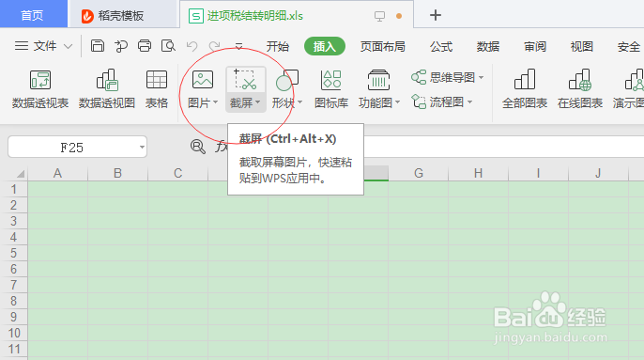Select the 插入 ribbon tab

325,46
